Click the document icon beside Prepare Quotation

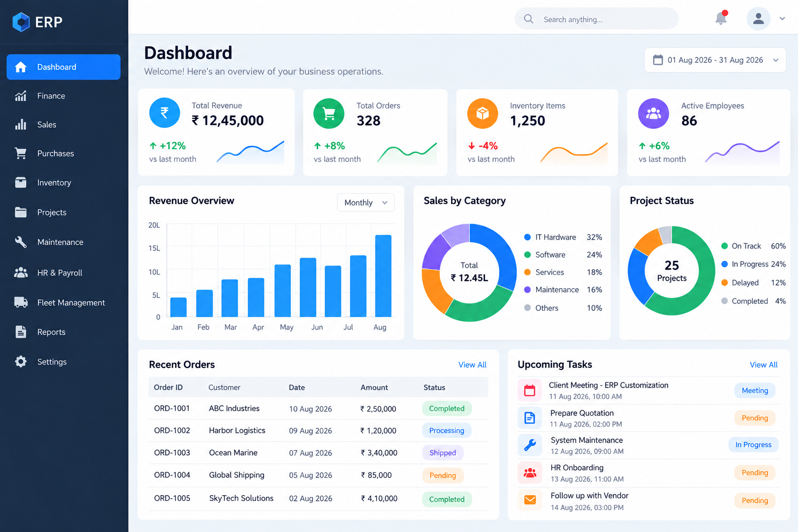[x=529, y=418]
